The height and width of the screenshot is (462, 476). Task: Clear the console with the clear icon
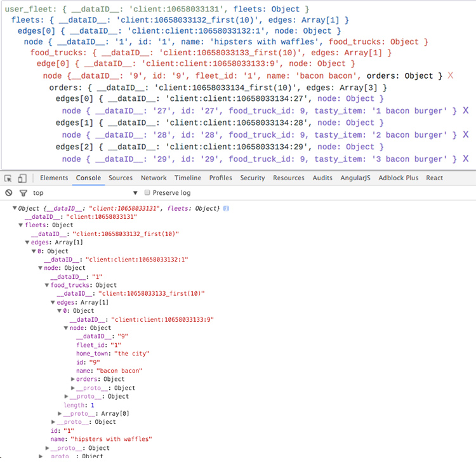pyautogui.click(x=9, y=193)
